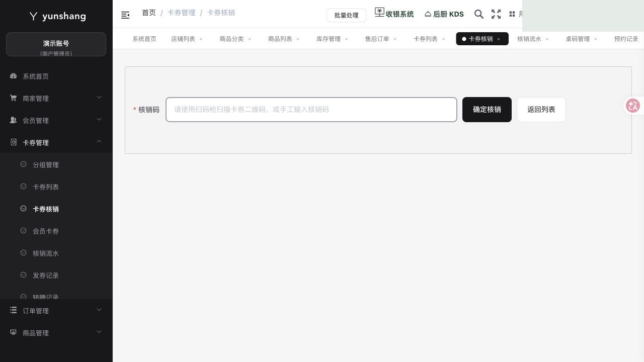
Task: Close the 店铺列表 tab
Action: 201,39
